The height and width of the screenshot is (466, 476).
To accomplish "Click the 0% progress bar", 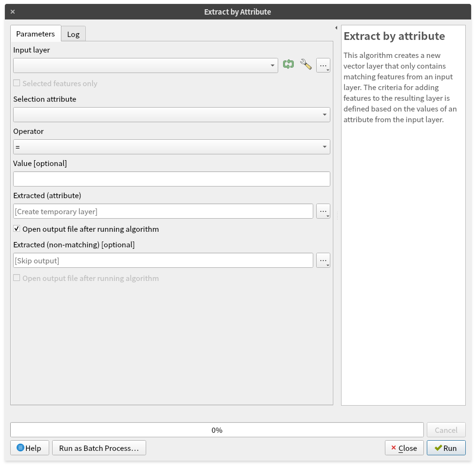I will (217, 430).
